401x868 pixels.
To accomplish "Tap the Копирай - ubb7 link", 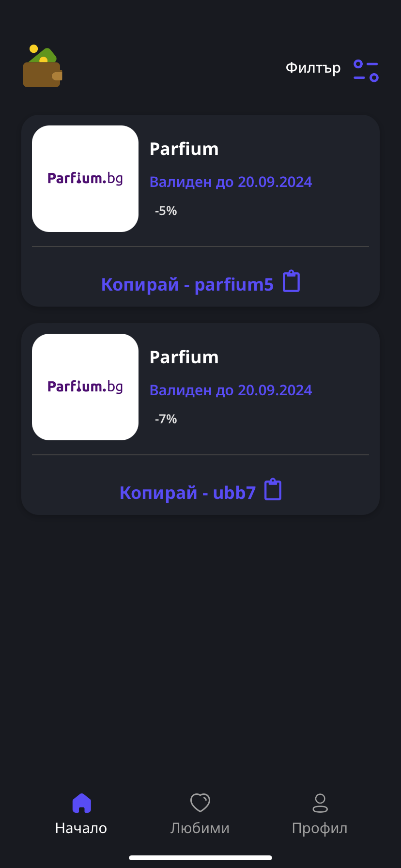I will [x=187, y=493].
